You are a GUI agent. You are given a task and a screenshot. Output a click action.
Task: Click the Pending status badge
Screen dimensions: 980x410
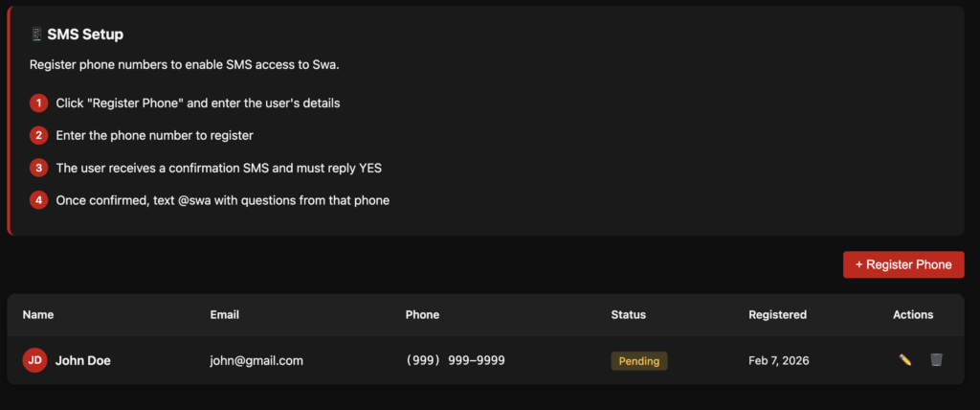(639, 361)
